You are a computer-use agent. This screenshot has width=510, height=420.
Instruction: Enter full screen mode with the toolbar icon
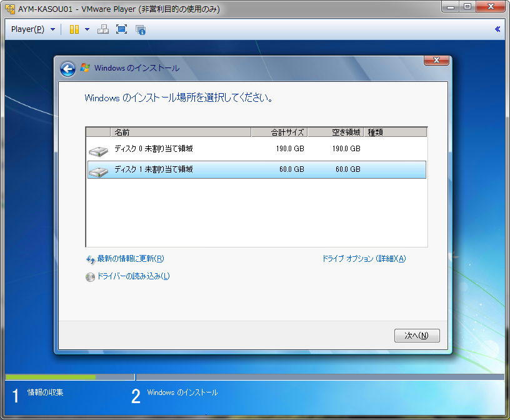coord(122,29)
